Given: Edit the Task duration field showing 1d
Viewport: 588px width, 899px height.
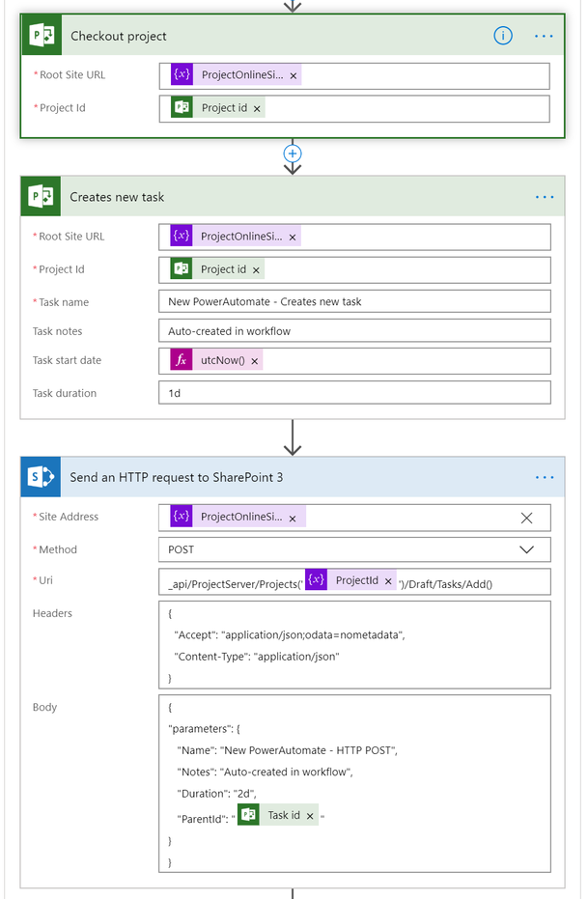Looking at the screenshot, I should coord(354,393).
